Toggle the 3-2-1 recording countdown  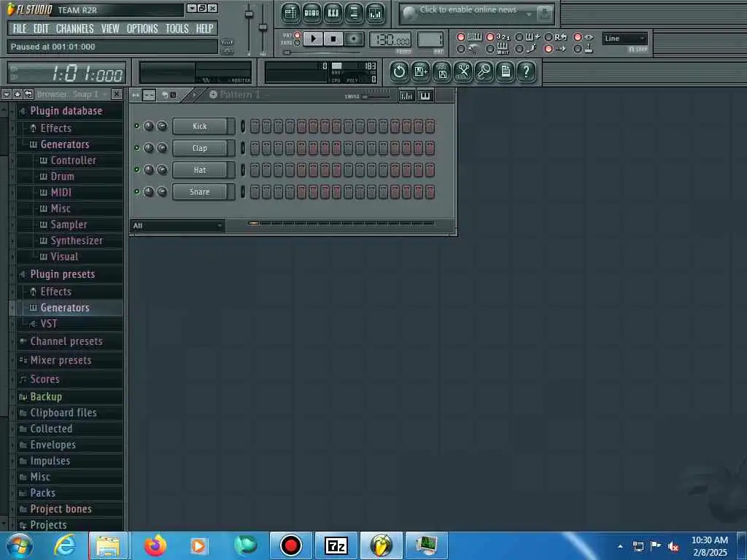pyautogui.click(x=489, y=37)
